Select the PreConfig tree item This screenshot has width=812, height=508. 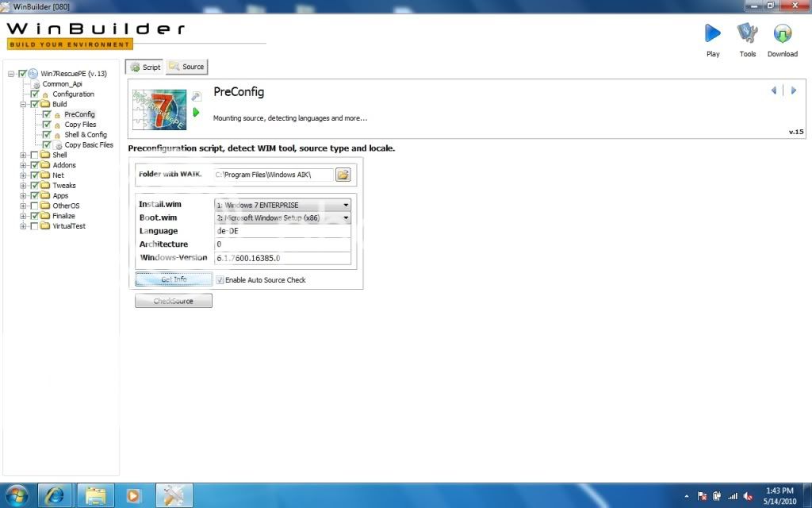(x=79, y=114)
